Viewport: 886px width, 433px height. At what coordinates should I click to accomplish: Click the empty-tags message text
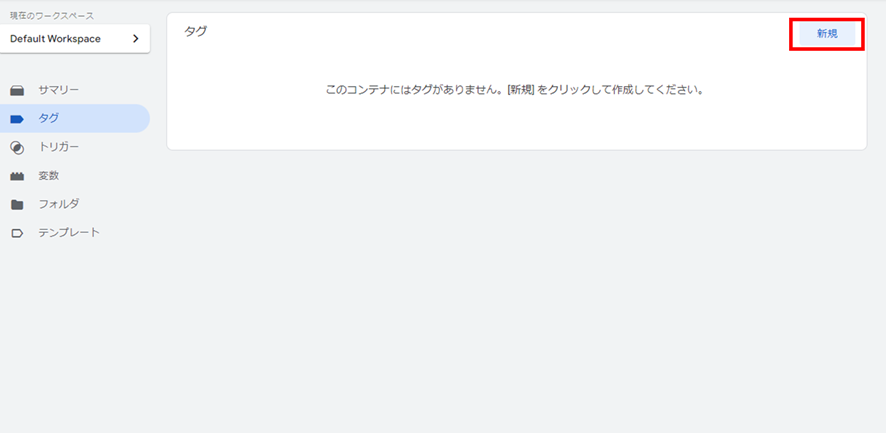(515, 90)
